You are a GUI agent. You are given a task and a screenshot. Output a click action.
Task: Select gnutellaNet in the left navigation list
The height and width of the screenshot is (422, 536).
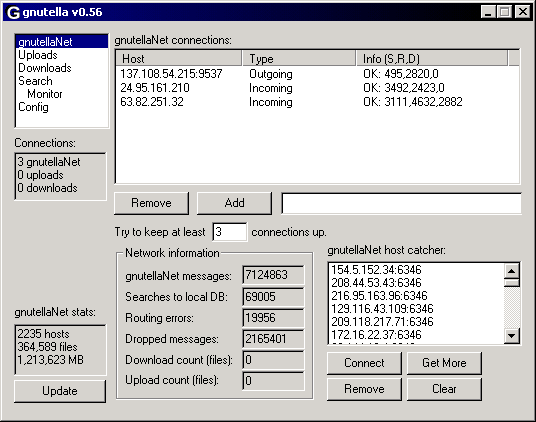(x=62, y=42)
